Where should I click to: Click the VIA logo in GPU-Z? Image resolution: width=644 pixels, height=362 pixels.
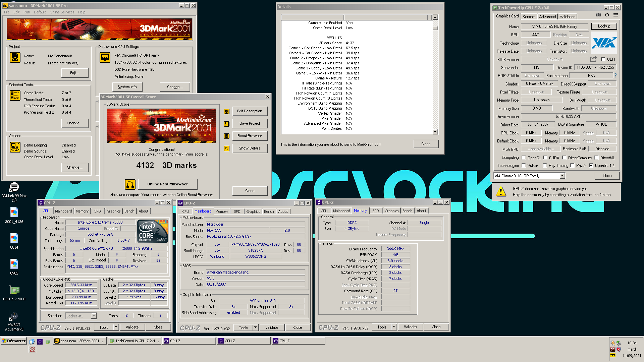[x=604, y=43]
